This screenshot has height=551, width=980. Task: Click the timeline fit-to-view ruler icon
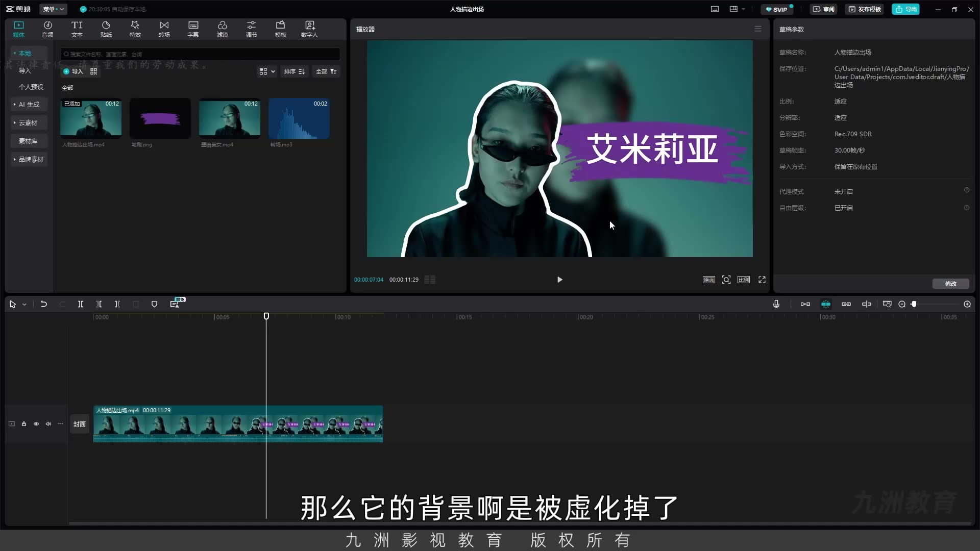pyautogui.click(x=887, y=304)
